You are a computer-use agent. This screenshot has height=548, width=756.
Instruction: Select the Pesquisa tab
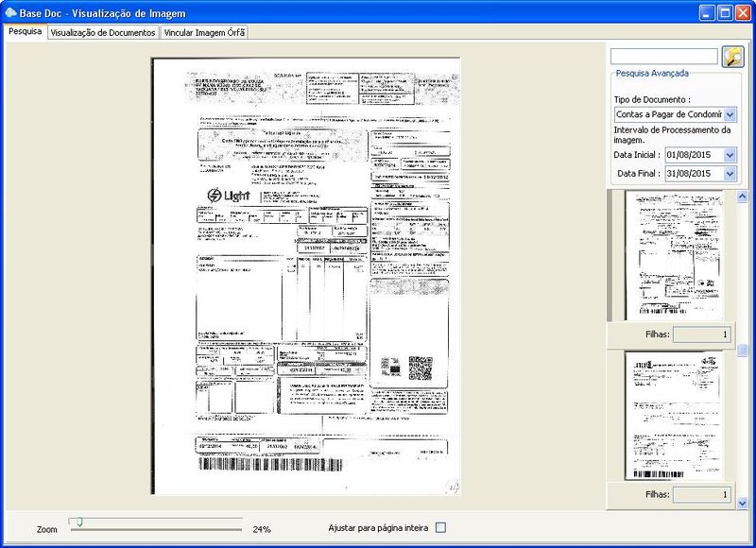pos(25,31)
